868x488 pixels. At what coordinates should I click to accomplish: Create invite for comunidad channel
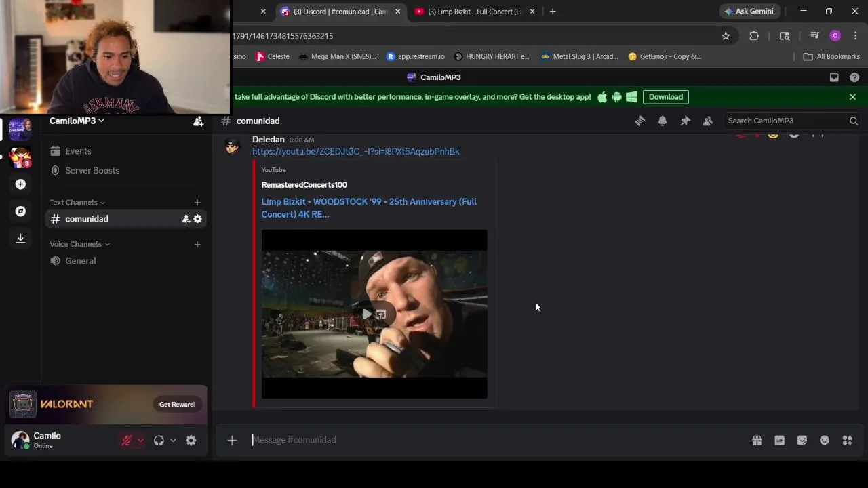tap(186, 219)
